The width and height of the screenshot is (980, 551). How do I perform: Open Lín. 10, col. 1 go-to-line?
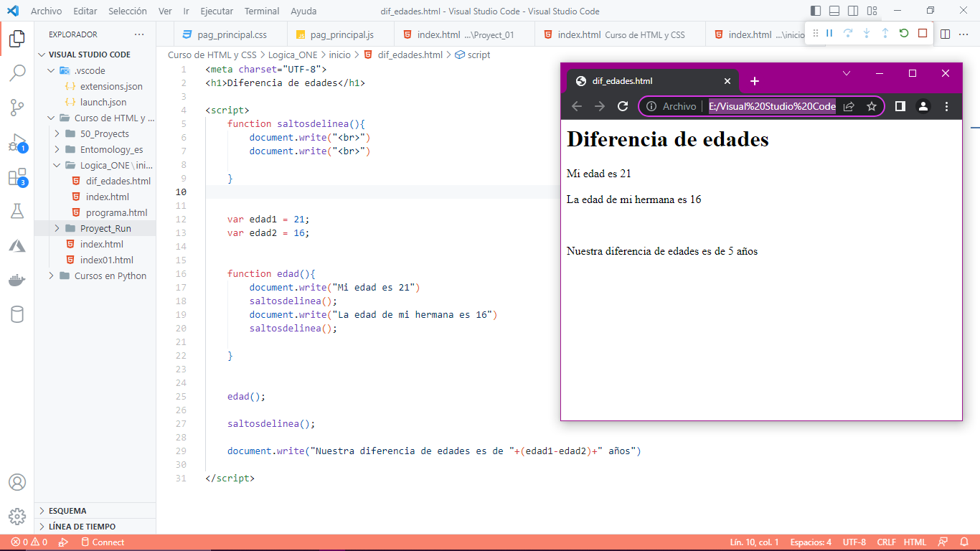coord(754,542)
